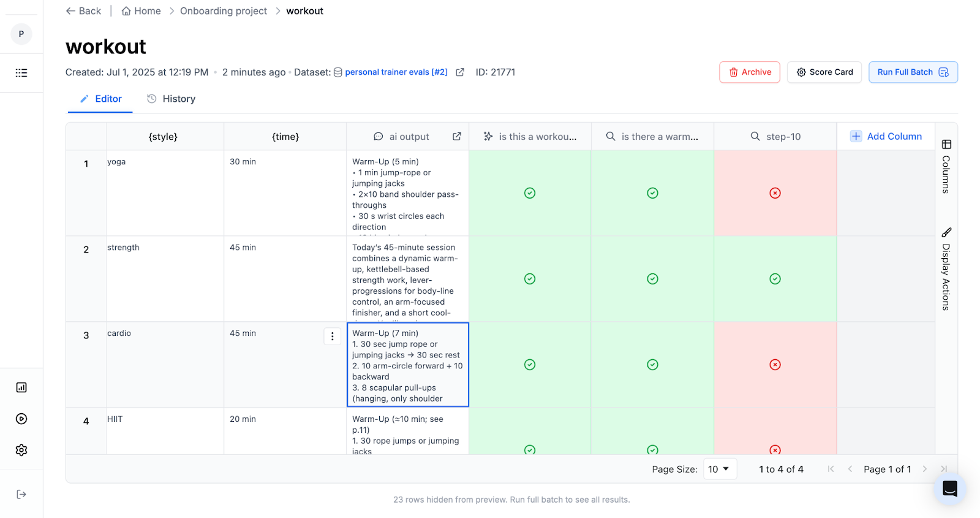
Task: Open settings gear icon in sidebar
Action: pos(21,450)
